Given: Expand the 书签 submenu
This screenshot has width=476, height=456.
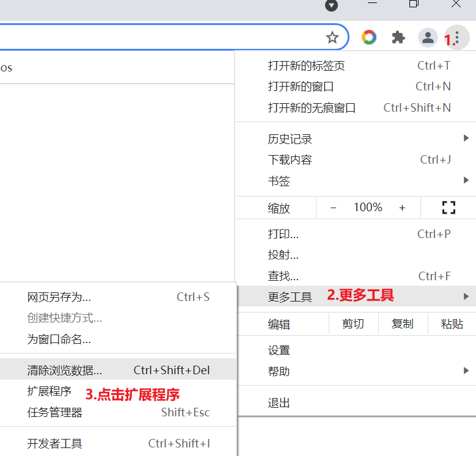Looking at the screenshot, I should [x=356, y=181].
